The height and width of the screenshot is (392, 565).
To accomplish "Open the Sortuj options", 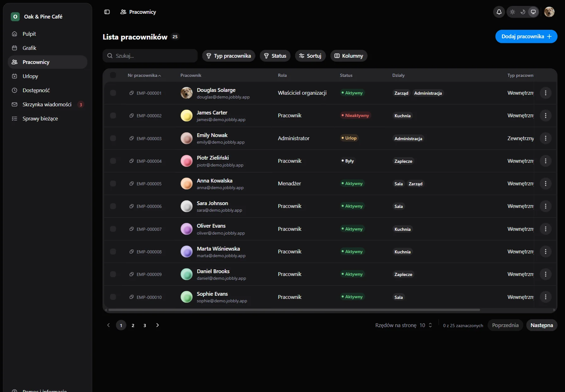I will pos(310,56).
